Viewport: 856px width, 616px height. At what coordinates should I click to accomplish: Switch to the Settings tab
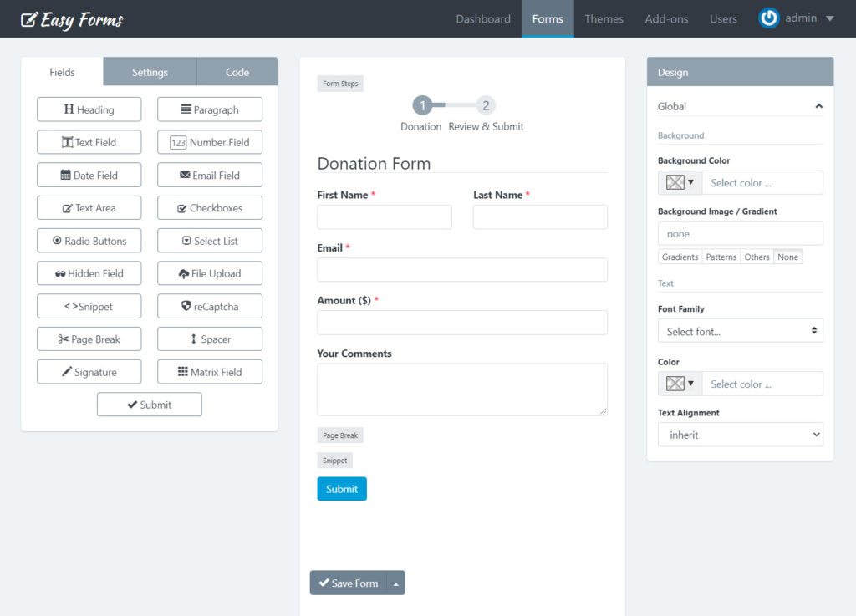click(x=150, y=72)
